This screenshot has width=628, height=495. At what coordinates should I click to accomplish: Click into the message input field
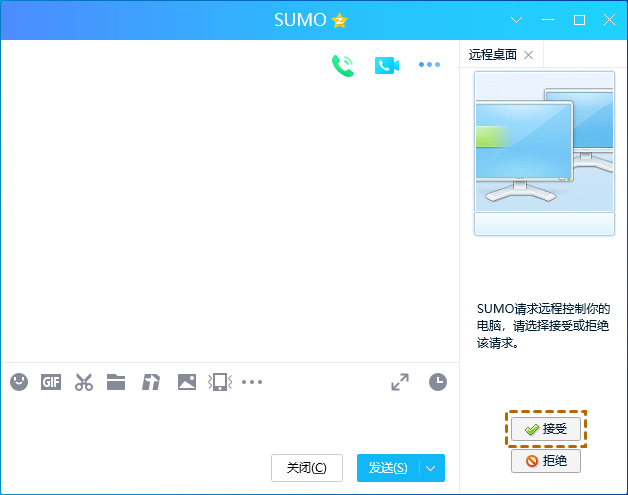(x=230, y=425)
